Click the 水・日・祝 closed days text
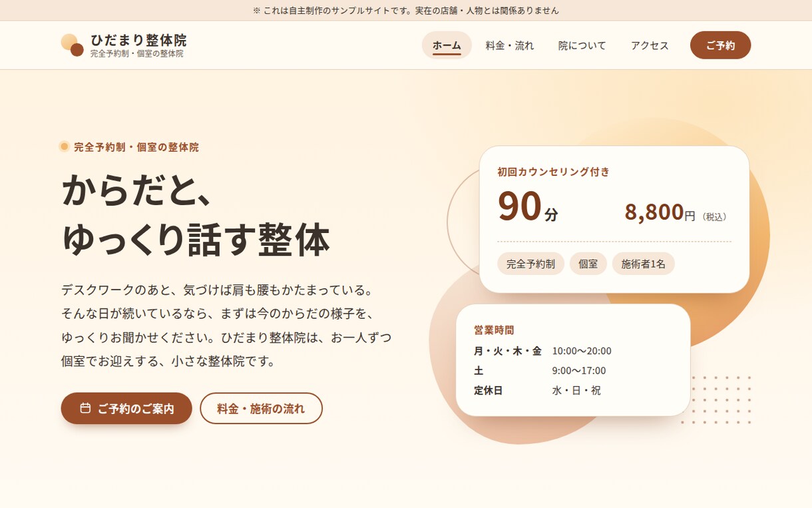This screenshot has width=812, height=508. pos(576,390)
